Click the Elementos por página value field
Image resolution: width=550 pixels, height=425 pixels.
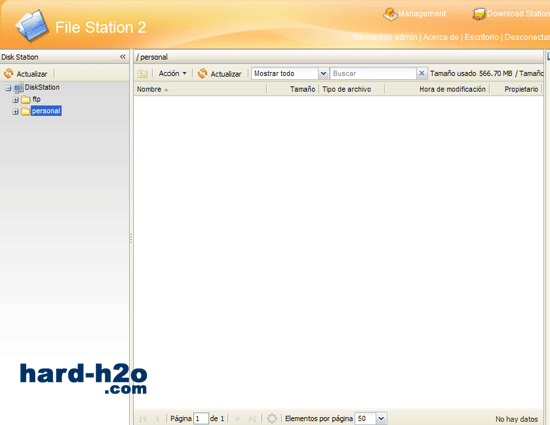[x=365, y=418]
